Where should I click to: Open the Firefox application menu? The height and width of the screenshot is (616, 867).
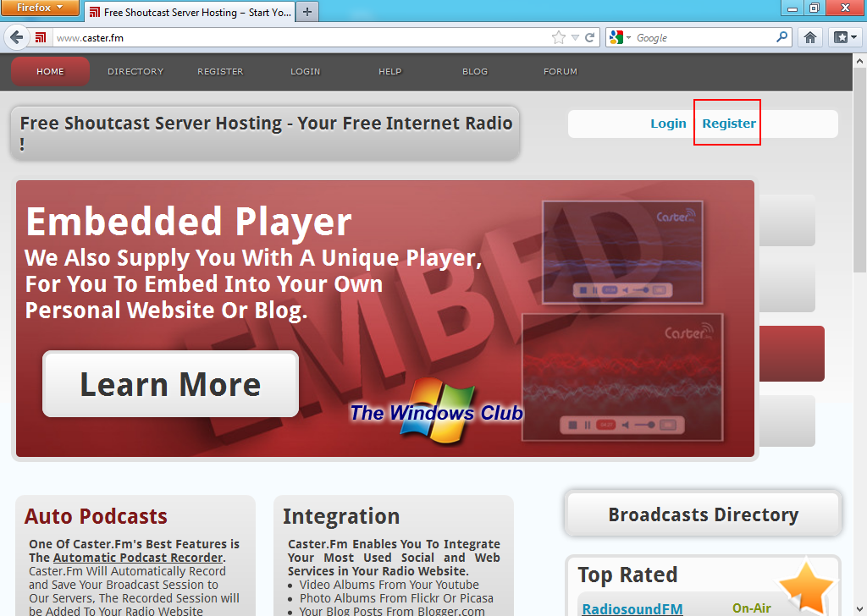[x=40, y=8]
